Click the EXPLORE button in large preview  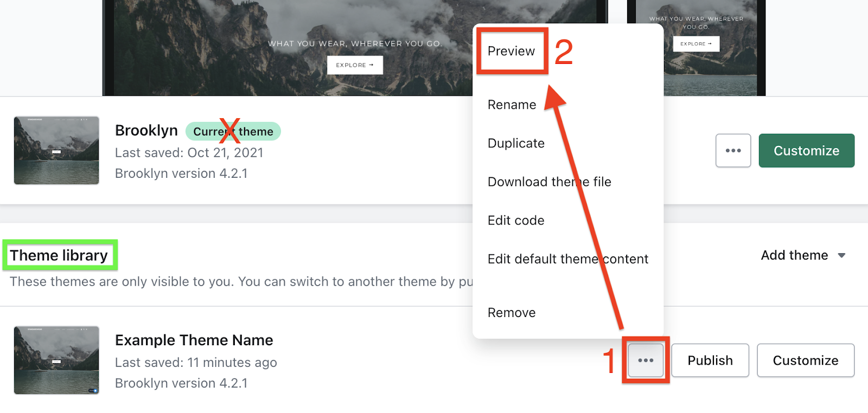tap(355, 65)
